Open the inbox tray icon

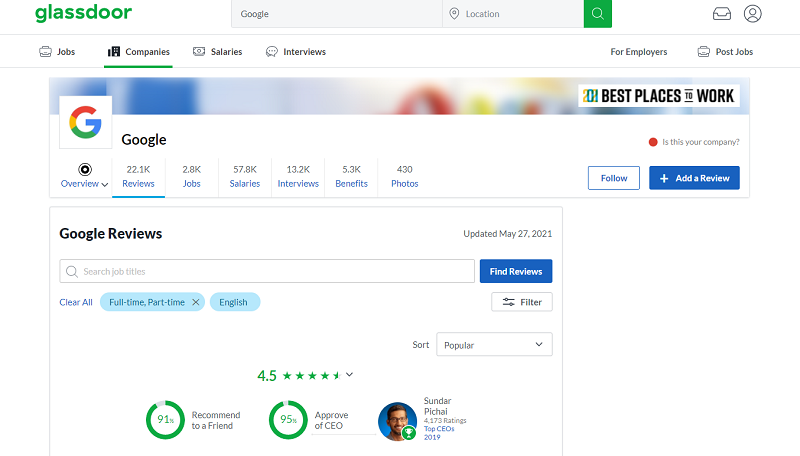click(x=721, y=14)
